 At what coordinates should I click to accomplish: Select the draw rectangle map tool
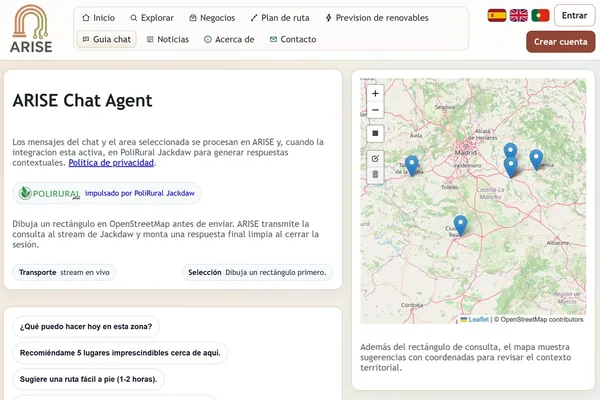[x=375, y=133]
